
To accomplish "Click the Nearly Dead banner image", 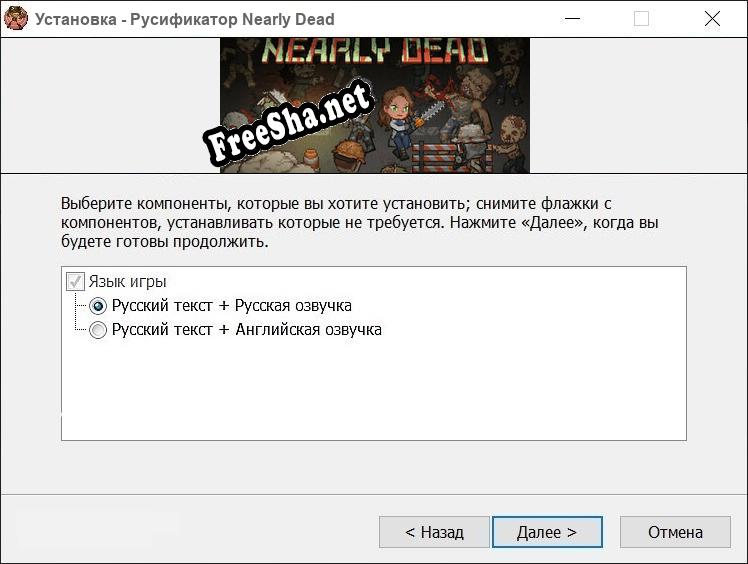I will [375, 105].
